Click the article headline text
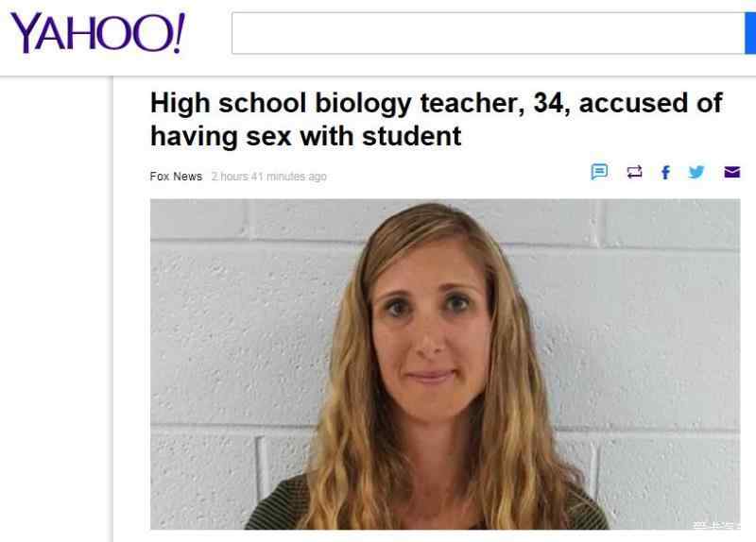This screenshot has height=542, width=756. pyautogui.click(x=437, y=119)
